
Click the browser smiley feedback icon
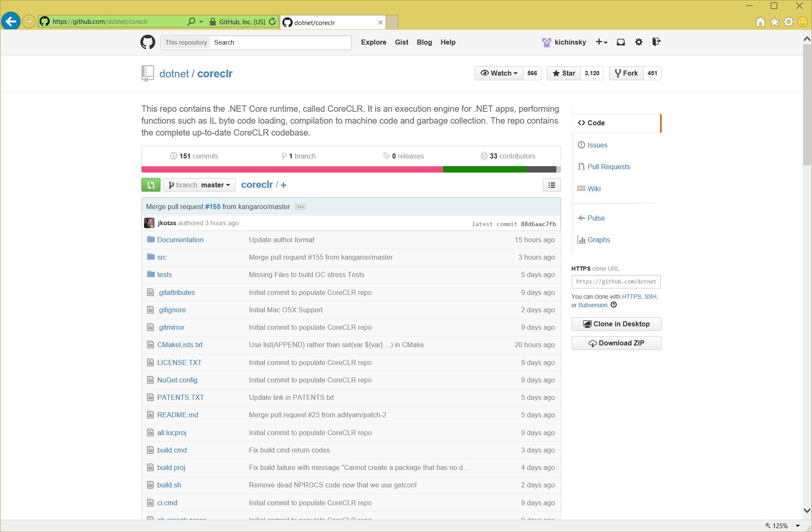[x=803, y=22]
